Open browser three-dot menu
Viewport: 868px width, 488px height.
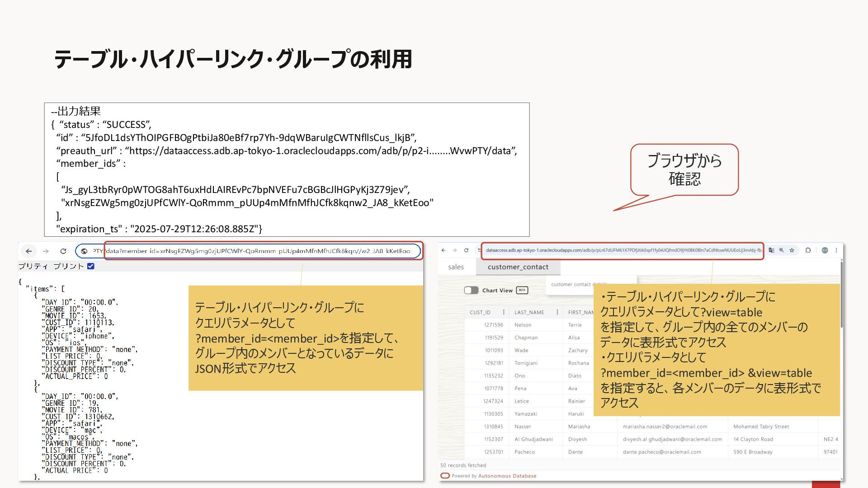[x=836, y=250]
